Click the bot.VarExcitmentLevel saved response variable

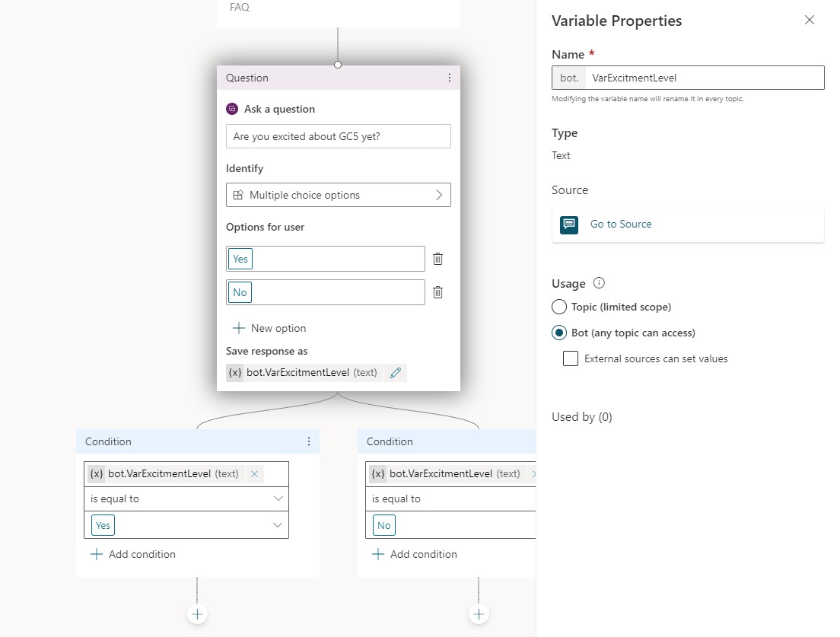305,372
